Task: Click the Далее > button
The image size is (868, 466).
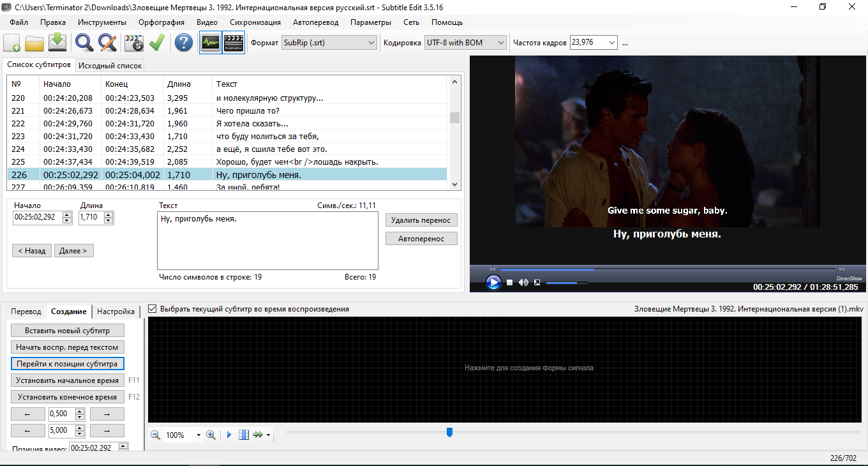Action: click(x=74, y=251)
